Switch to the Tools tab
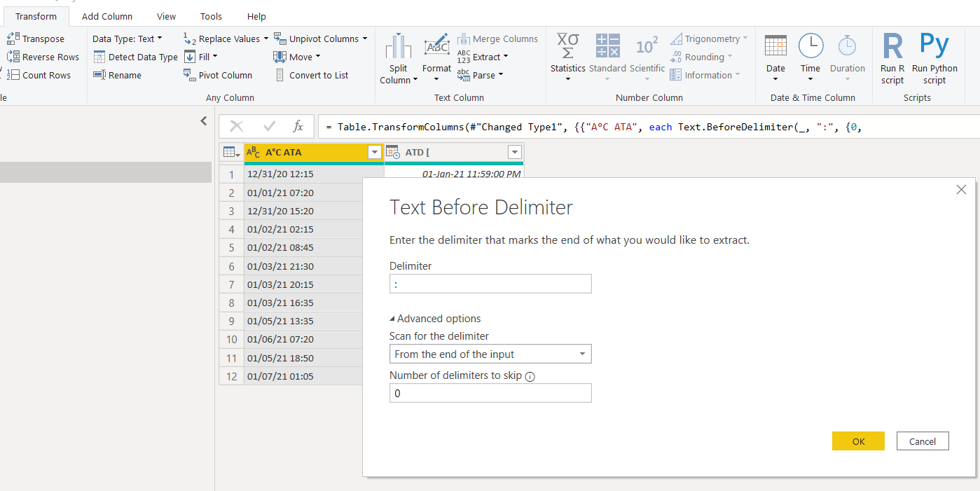Screen dimensions: 980x491 coord(211,16)
